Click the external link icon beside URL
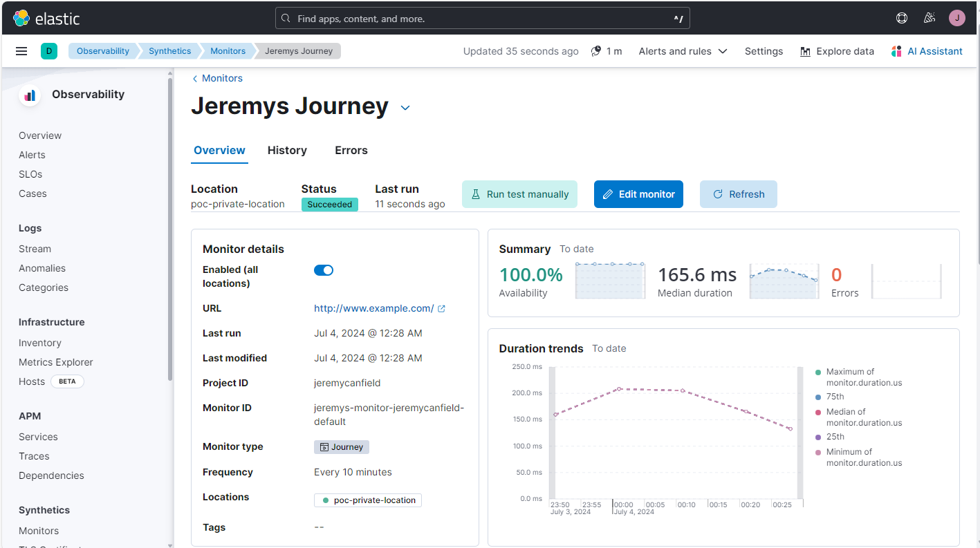980x548 pixels. coord(442,309)
